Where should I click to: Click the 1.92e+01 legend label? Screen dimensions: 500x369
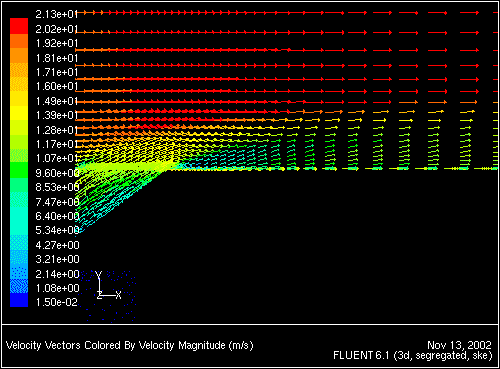coord(57,43)
